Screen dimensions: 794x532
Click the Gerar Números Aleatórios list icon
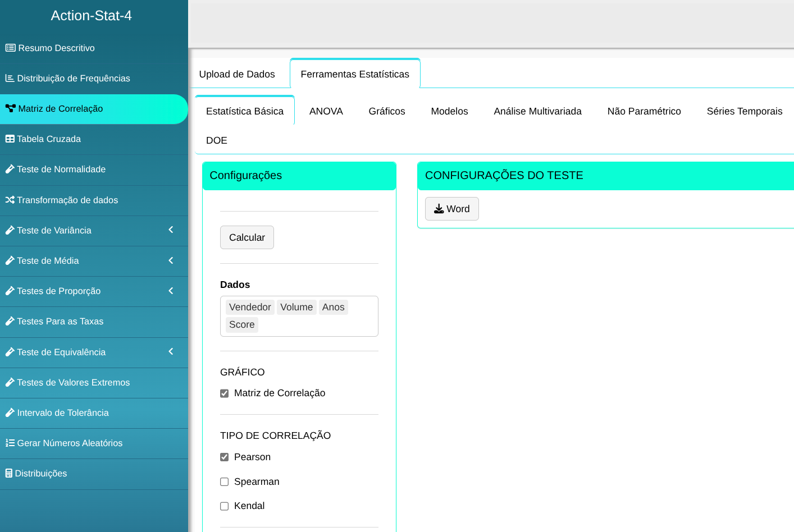click(10, 443)
